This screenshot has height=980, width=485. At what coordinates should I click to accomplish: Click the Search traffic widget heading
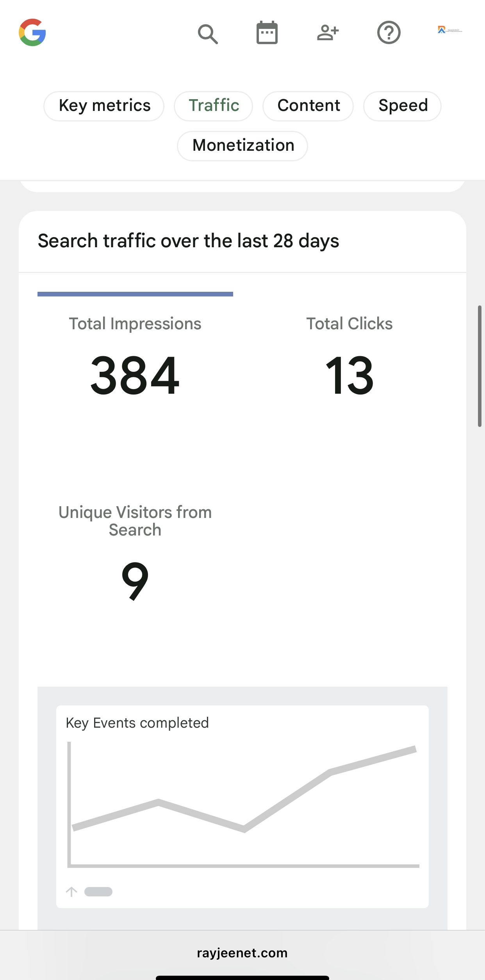click(188, 241)
